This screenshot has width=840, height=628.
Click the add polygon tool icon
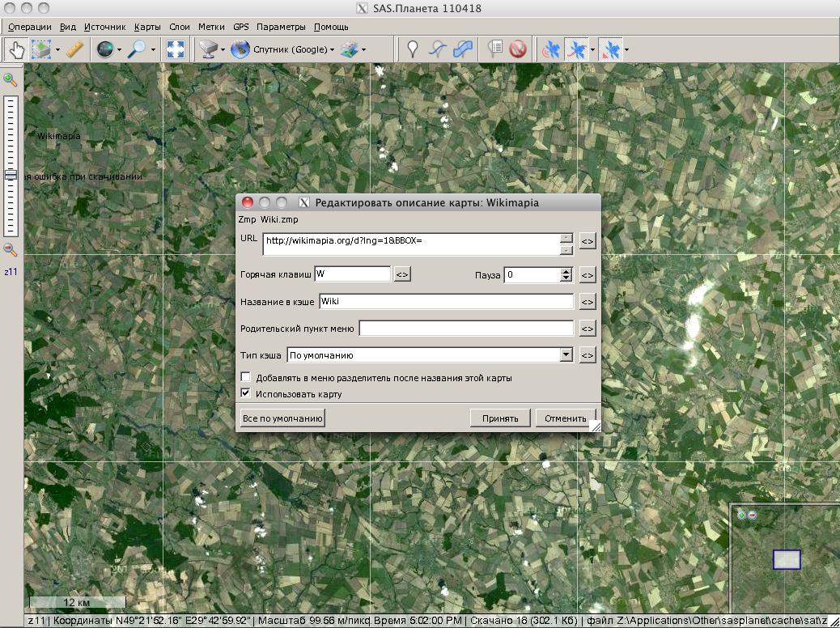tap(464, 49)
